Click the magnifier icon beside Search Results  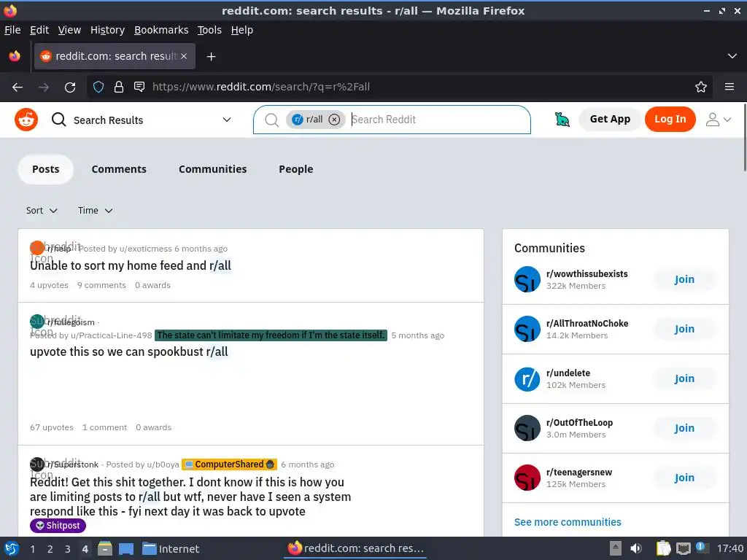(x=58, y=120)
